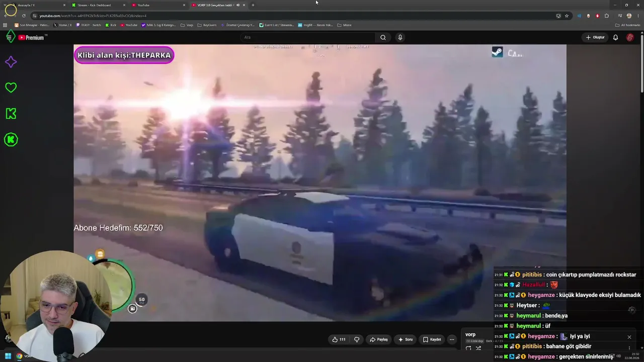The image size is (644, 362).
Task: Open the YouTube guide hamburger menu
Action: coord(9,37)
